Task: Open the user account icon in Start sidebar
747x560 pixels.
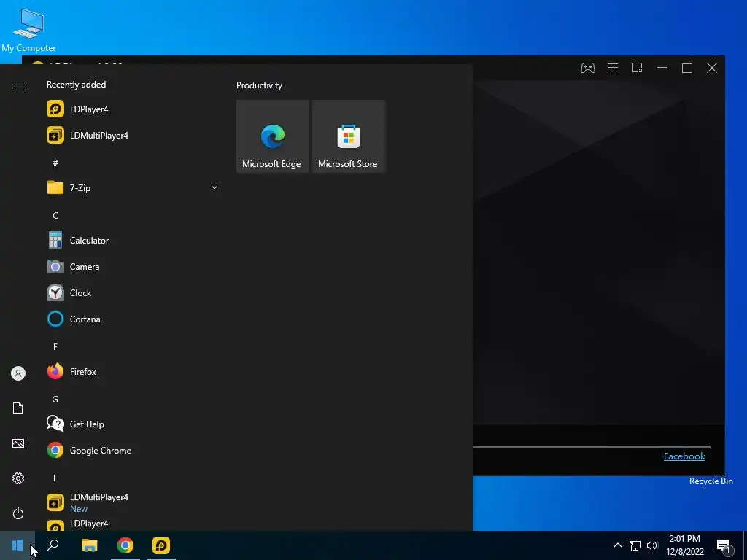Action: click(18, 373)
